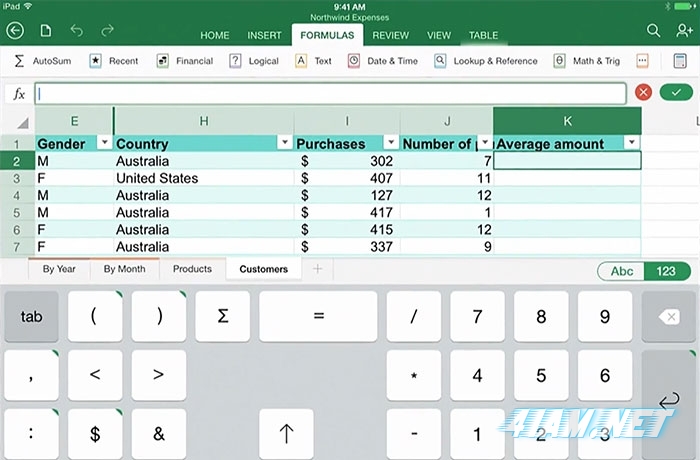The width and height of the screenshot is (700, 460).
Task: Select the cell showing 417
Action: pos(347,212)
